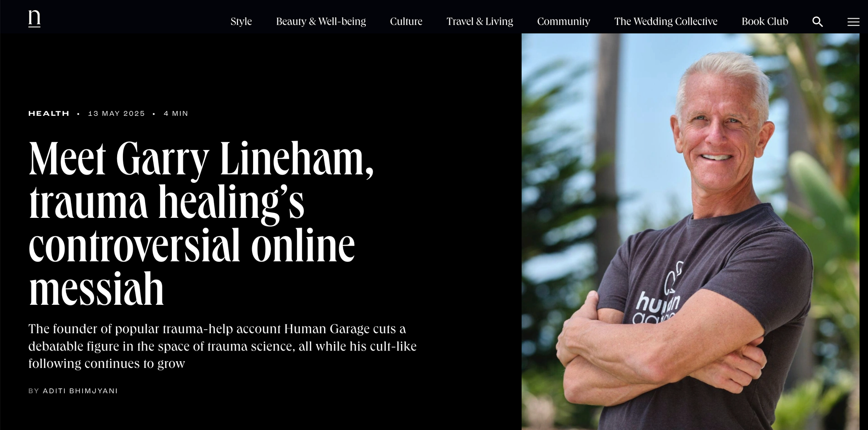Go to the Style section
Viewport: 868px width, 430px height.
pos(241,21)
